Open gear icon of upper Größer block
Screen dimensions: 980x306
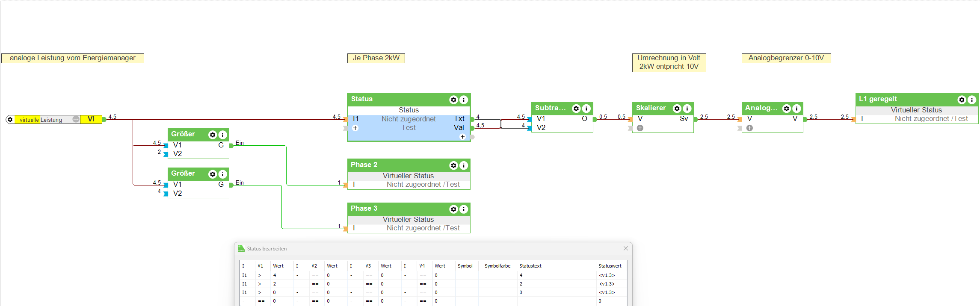(212, 135)
